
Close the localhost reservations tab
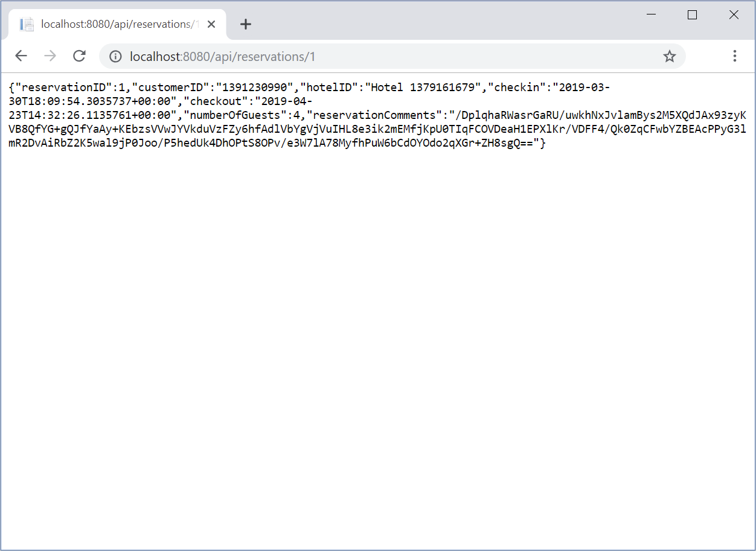[211, 24]
